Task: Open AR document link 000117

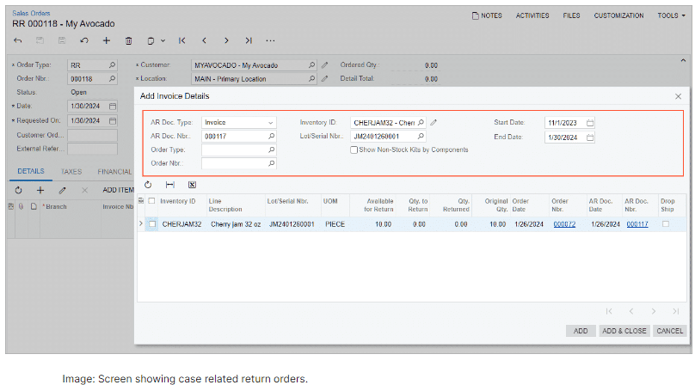Action: click(637, 224)
